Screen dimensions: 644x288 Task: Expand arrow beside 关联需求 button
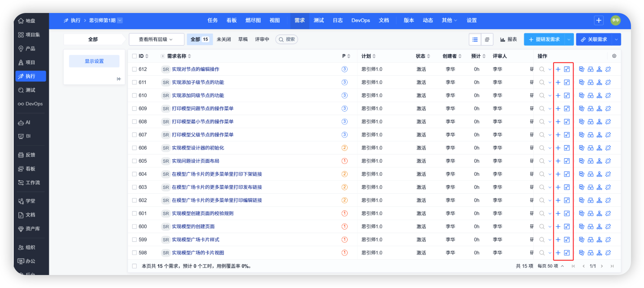click(616, 39)
